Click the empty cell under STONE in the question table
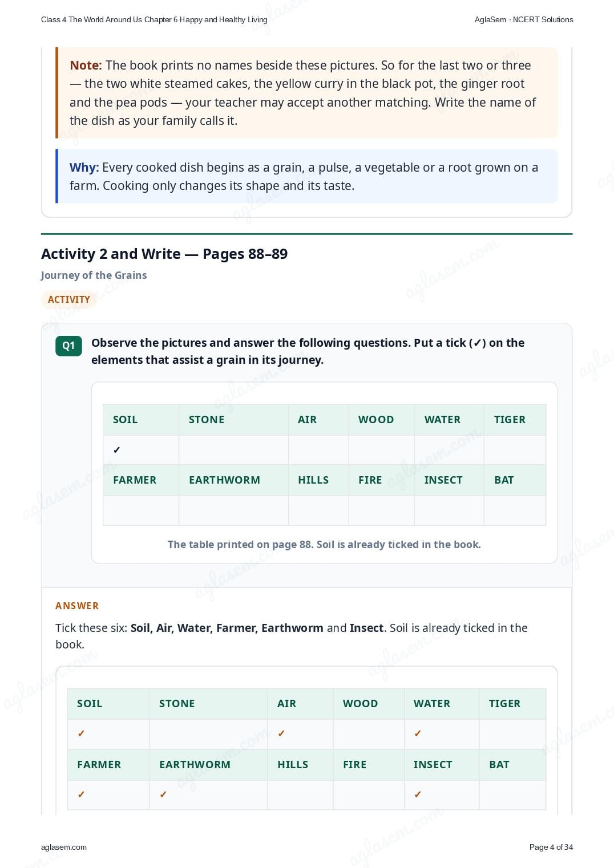The width and height of the screenshot is (614, 868). [233, 450]
